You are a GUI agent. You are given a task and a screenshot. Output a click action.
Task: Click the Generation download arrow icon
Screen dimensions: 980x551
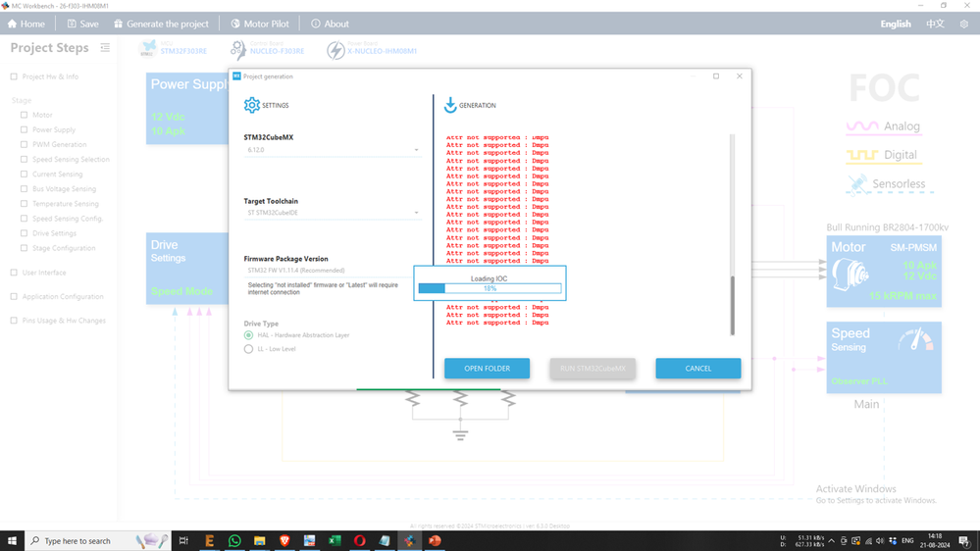pyautogui.click(x=450, y=105)
